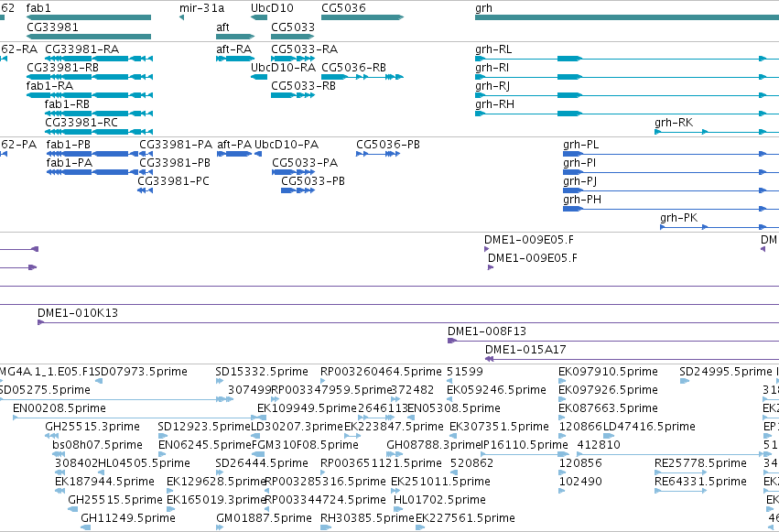The height and width of the screenshot is (532, 779).
Task: Select the GH11249.5prime EST label
Action: [128, 518]
